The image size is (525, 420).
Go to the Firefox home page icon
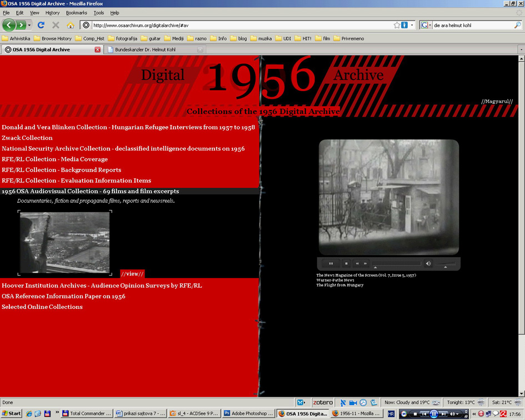(x=71, y=25)
